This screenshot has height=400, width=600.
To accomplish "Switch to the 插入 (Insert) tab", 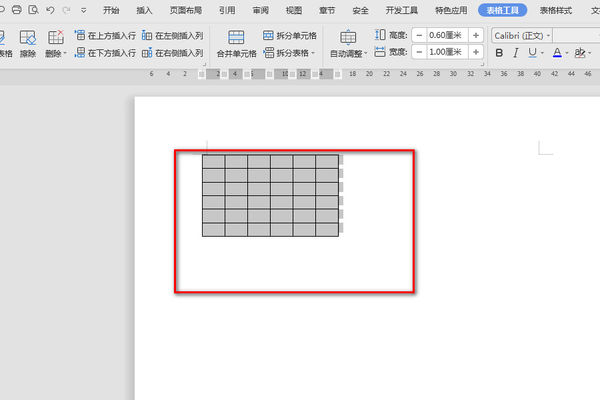I will tap(145, 10).
